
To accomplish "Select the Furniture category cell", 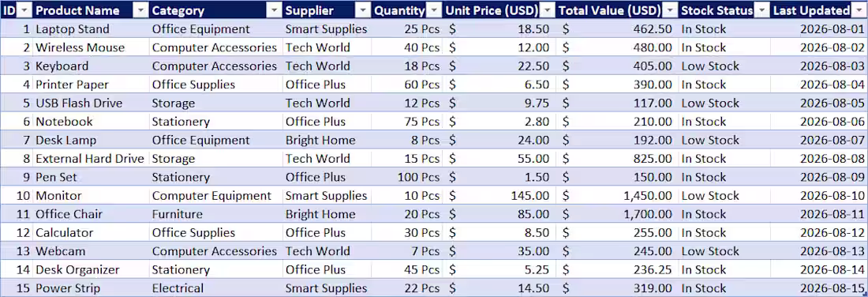I will [x=215, y=214].
